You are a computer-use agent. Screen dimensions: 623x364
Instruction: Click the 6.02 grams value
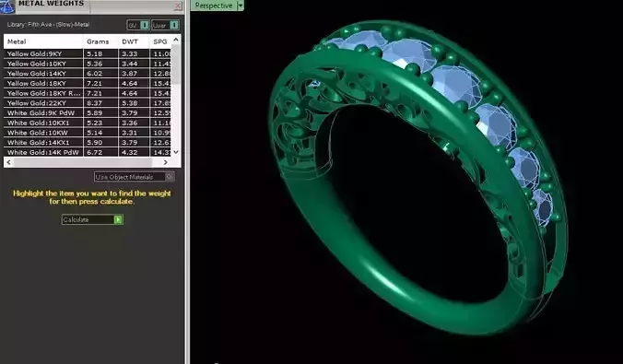pyautogui.click(x=95, y=74)
